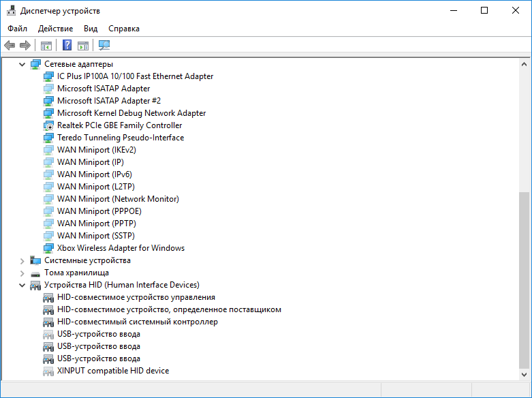
Task: Click the Тома хранилища drive icon
Action: pyautogui.click(x=35, y=274)
